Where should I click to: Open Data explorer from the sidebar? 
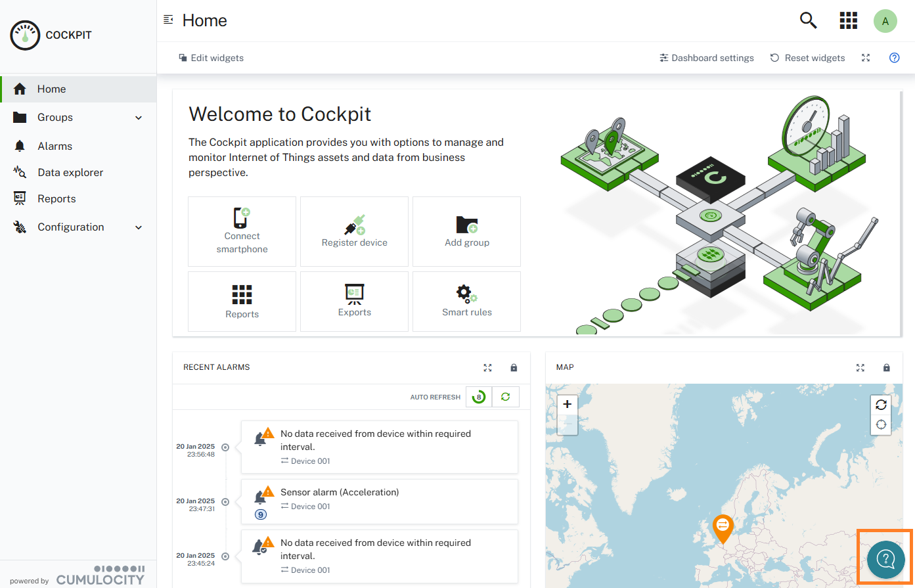(70, 172)
